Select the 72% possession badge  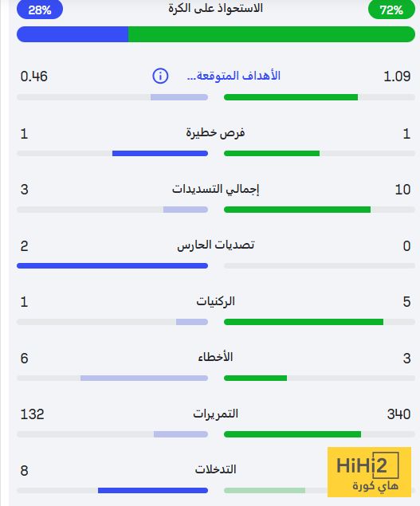point(391,10)
